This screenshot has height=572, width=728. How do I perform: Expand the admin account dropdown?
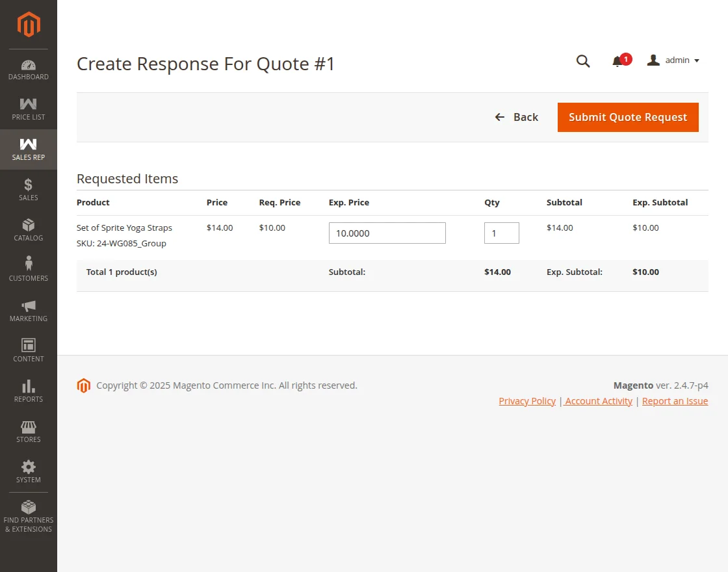[673, 60]
